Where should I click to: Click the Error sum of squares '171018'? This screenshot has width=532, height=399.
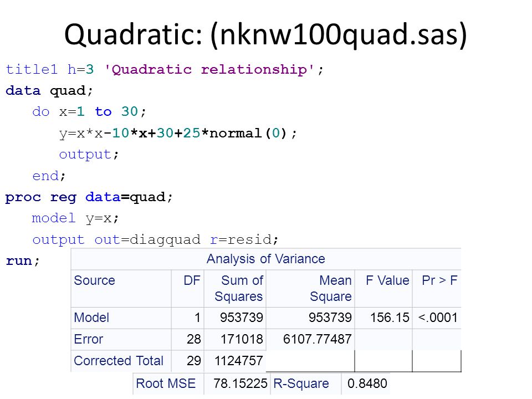(x=242, y=339)
